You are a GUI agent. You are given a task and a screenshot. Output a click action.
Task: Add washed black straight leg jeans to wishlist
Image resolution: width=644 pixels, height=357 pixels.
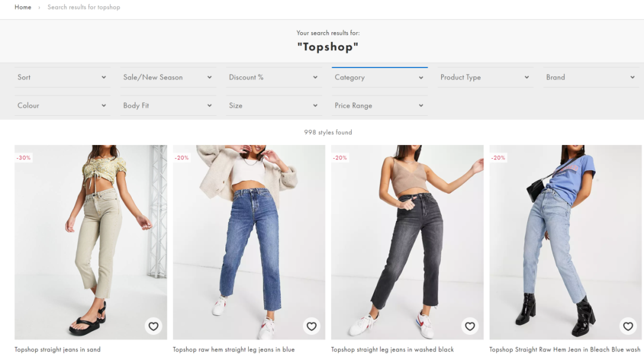470,326
